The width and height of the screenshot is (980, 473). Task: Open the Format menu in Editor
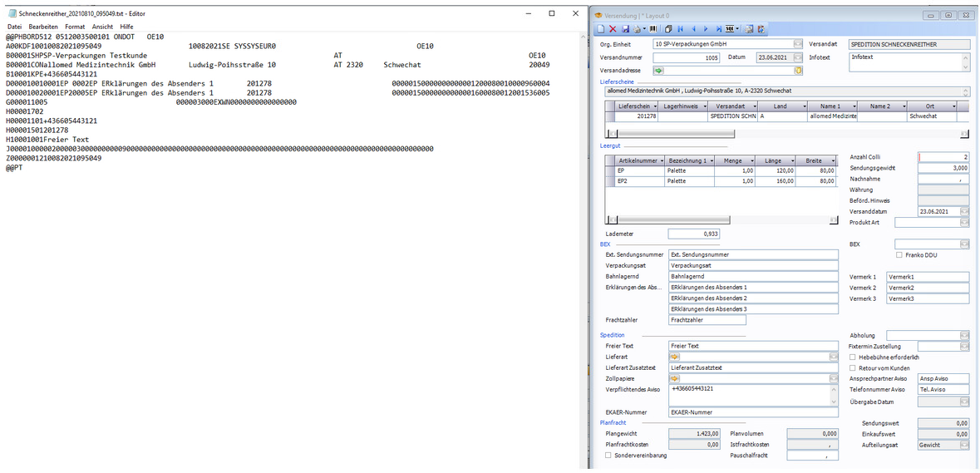point(75,27)
